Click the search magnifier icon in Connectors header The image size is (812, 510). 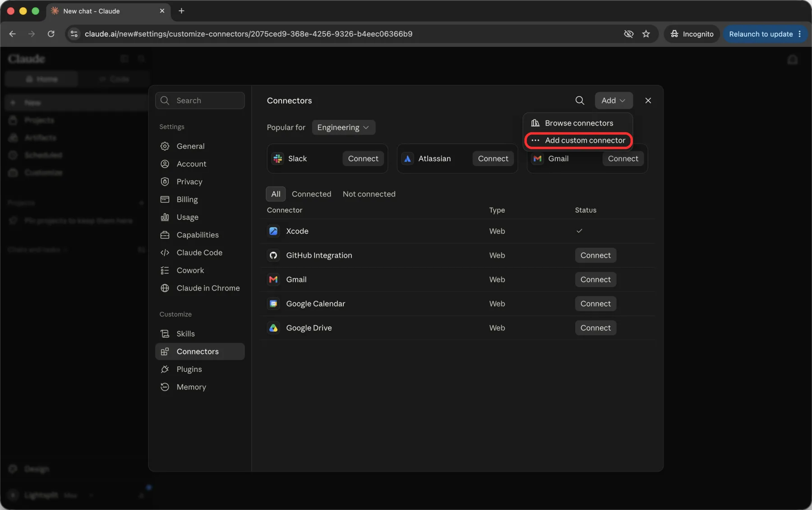click(x=580, y=101)
